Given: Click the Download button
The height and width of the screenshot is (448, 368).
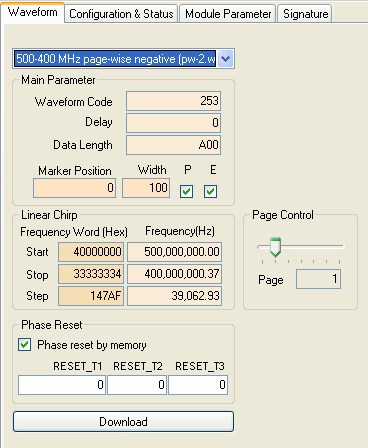Looking at the screenshot, I should (x=123, y=422).
